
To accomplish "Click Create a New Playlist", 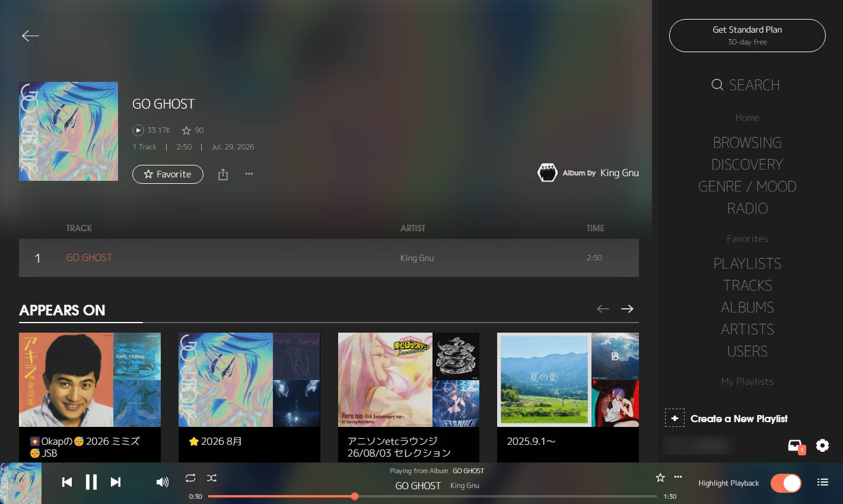I will click(739, 419).
